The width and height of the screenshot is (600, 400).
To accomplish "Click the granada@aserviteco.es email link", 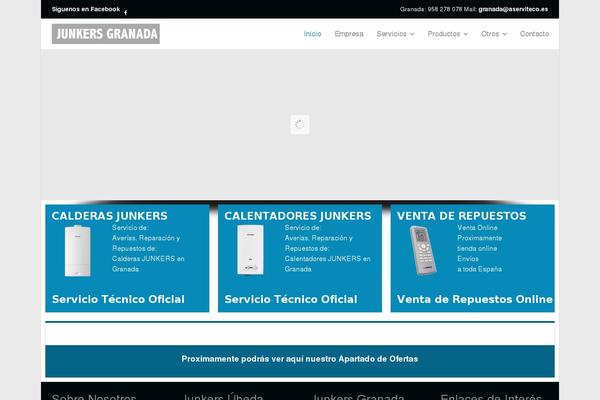I will click(x=513, y=9).
